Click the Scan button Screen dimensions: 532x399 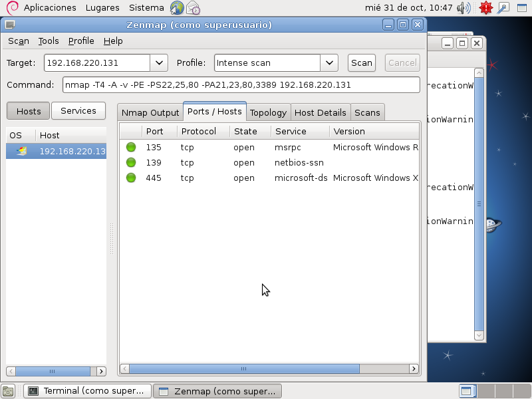click(x=362, y=63)
